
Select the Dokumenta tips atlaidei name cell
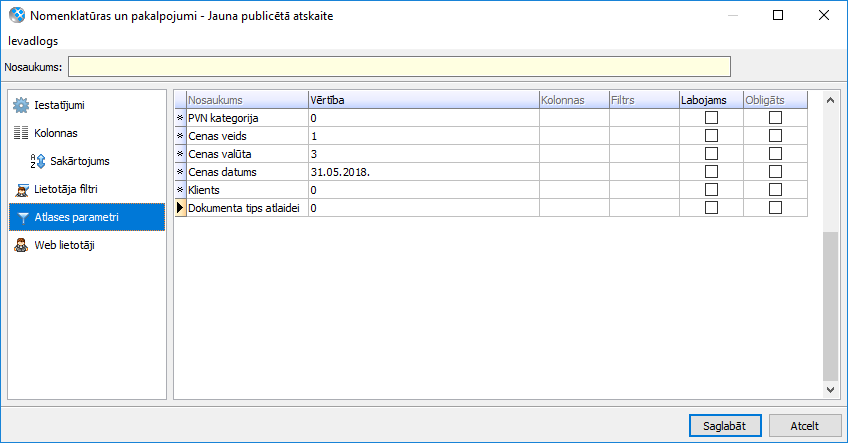[247, 208]
